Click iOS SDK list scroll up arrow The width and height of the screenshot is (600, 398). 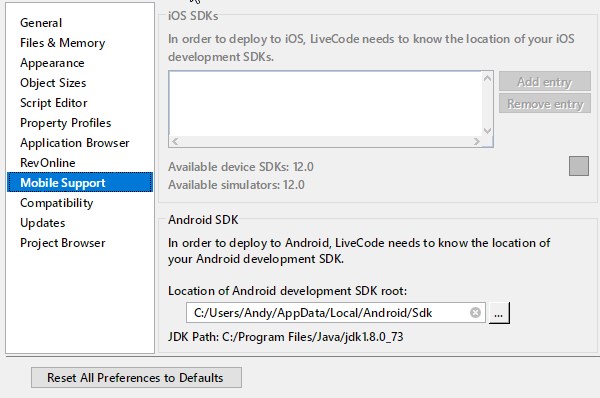[x=487, y=78]
